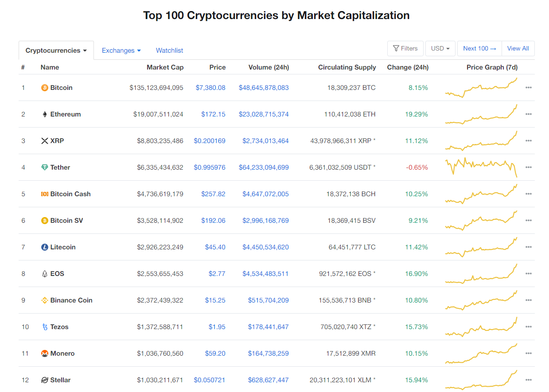Open the three-dot menu for EOS row
Screen dimensions: 549x392
528,274
